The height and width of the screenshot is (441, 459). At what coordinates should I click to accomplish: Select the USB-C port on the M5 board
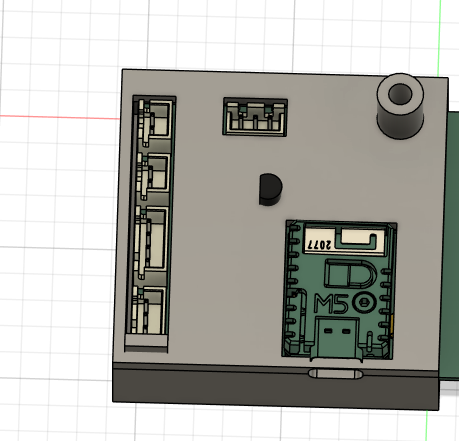tap(337, 338)
